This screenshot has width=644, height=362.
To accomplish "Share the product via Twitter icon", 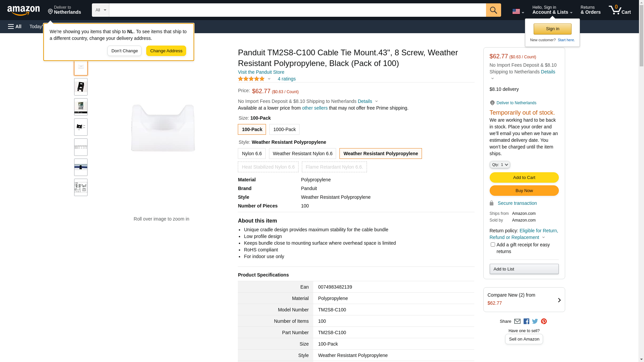I will [535, 321].
